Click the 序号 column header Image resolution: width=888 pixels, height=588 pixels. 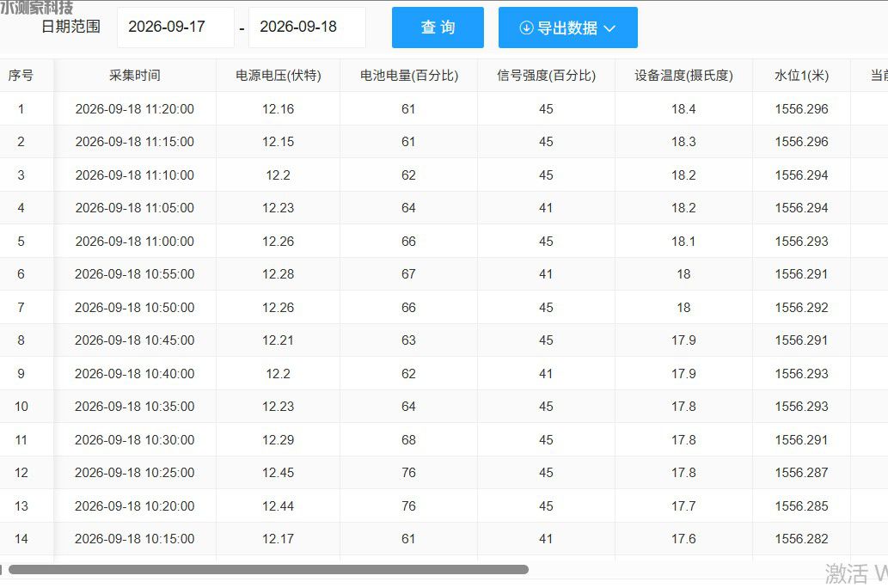click(21, 76)
